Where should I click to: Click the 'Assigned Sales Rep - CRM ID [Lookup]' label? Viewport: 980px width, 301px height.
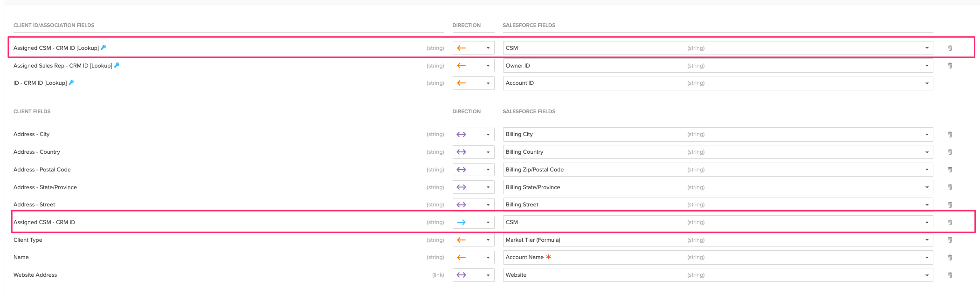(63, 66)
